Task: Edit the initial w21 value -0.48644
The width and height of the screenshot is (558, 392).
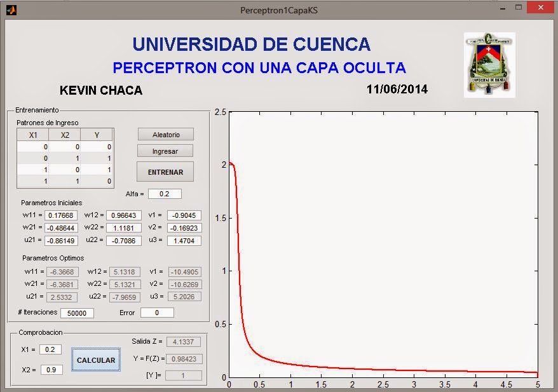Action: [61, 227]
